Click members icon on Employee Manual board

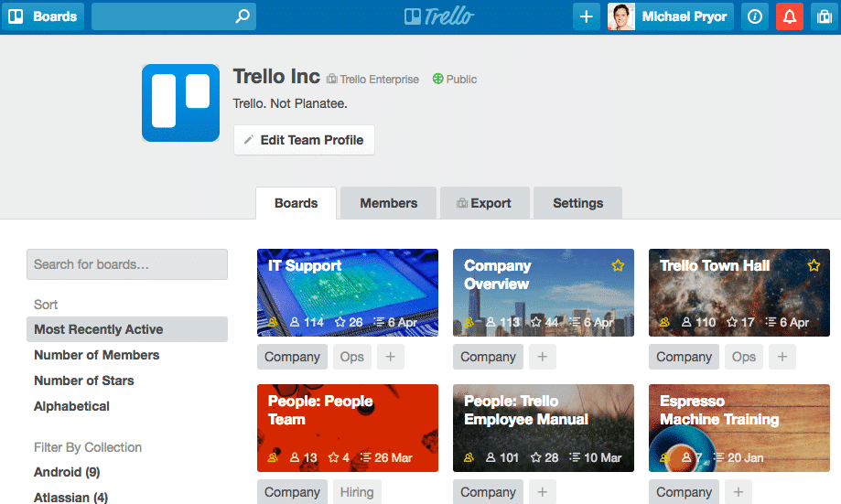pyautogui.click(x=491, y=457)
